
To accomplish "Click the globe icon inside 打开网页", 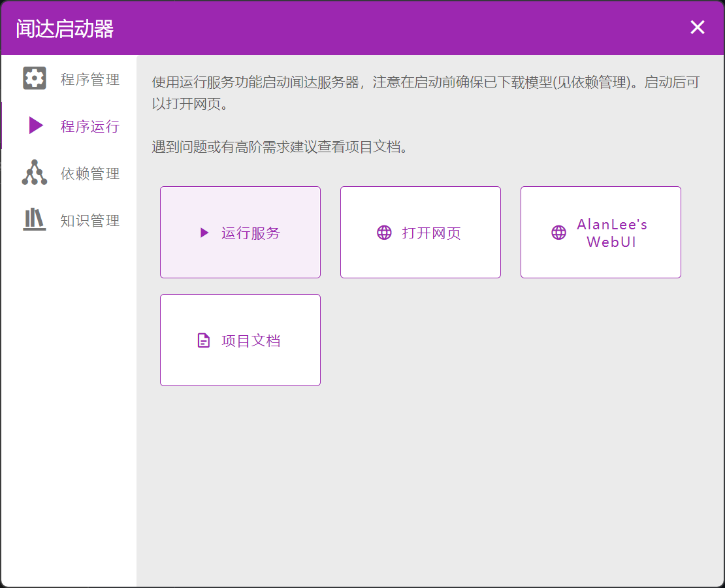I will (x=384, y=233).
